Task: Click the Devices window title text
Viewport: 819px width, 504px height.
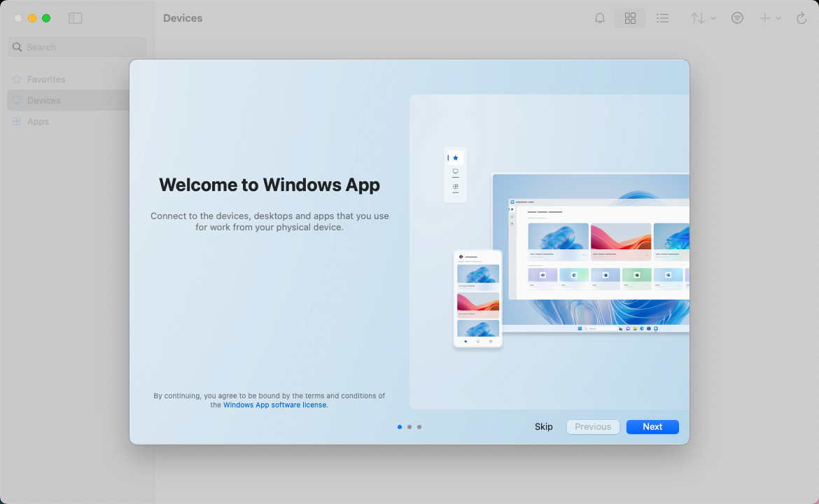Action: tap(183, 18)
